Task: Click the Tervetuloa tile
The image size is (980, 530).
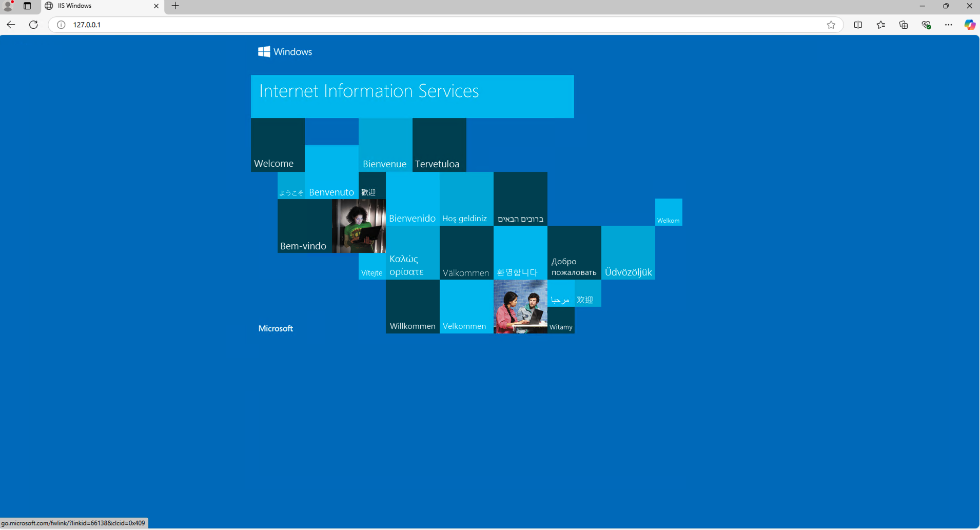Action: pyautogui.click(x=439, y=145)
